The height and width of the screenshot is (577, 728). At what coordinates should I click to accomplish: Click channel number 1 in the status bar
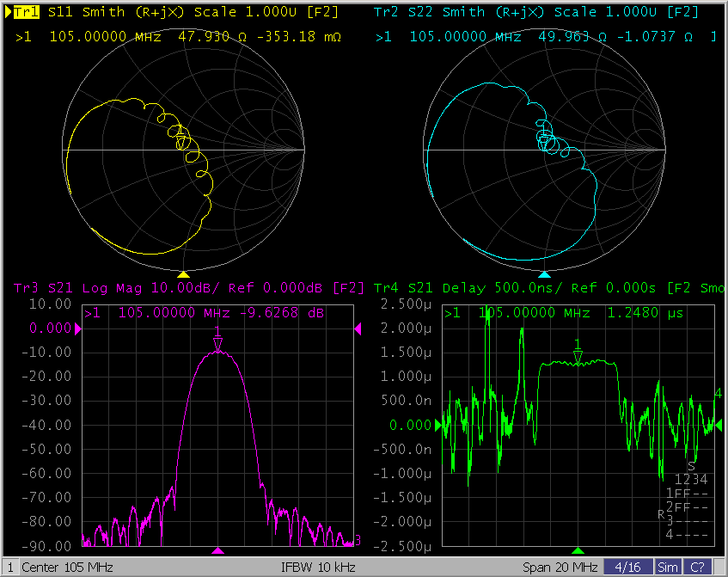pyautogui.click(x=9, y=568)
